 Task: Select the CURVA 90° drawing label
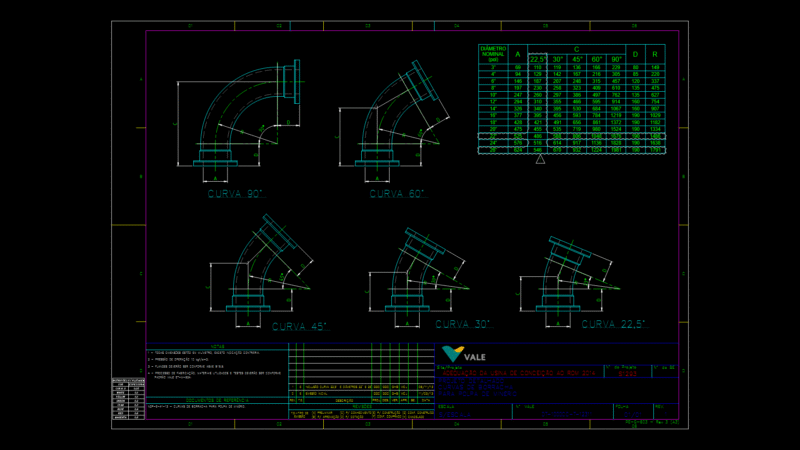click(x=235, y=194)
